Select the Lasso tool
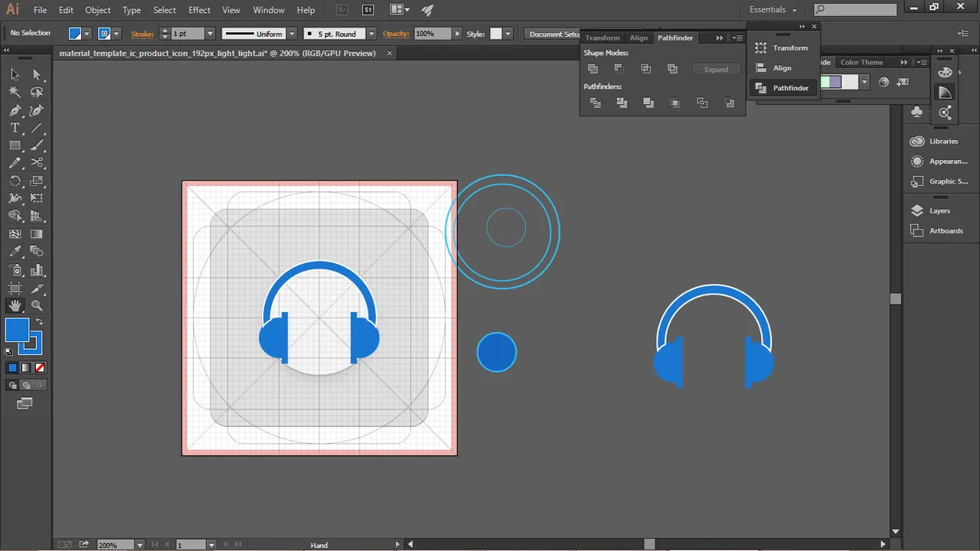Image resolution: width=980 pixels, height=551 pixels. [x=37, y=92]
